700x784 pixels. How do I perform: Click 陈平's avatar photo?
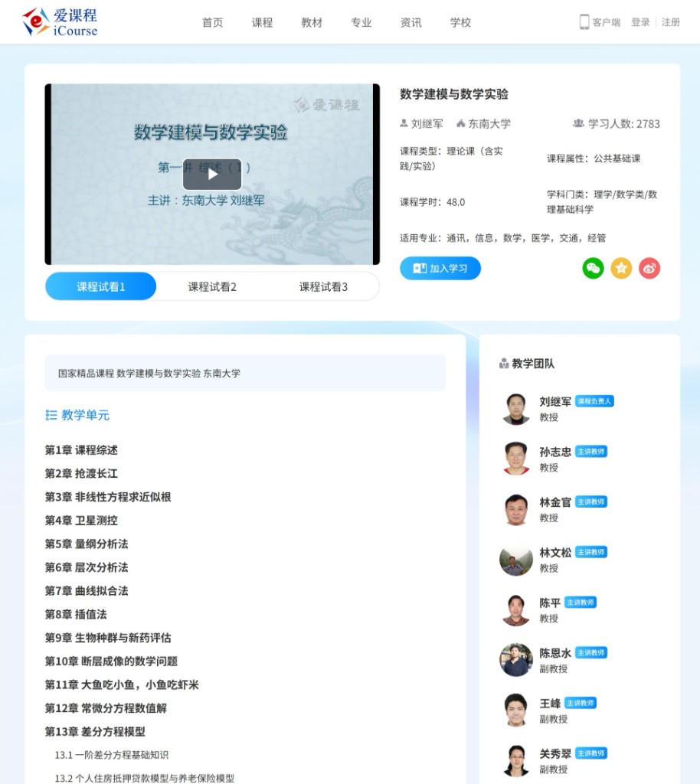(516, 610)
